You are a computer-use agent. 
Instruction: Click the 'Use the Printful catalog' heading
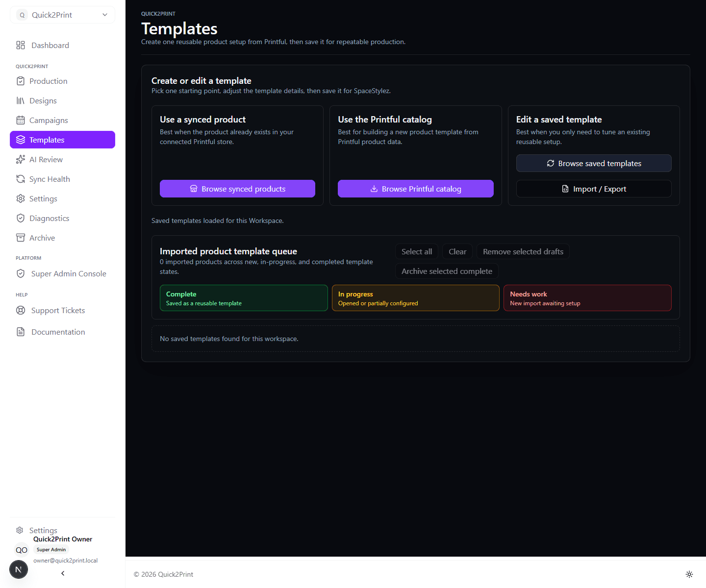click(x=385, y=120)
